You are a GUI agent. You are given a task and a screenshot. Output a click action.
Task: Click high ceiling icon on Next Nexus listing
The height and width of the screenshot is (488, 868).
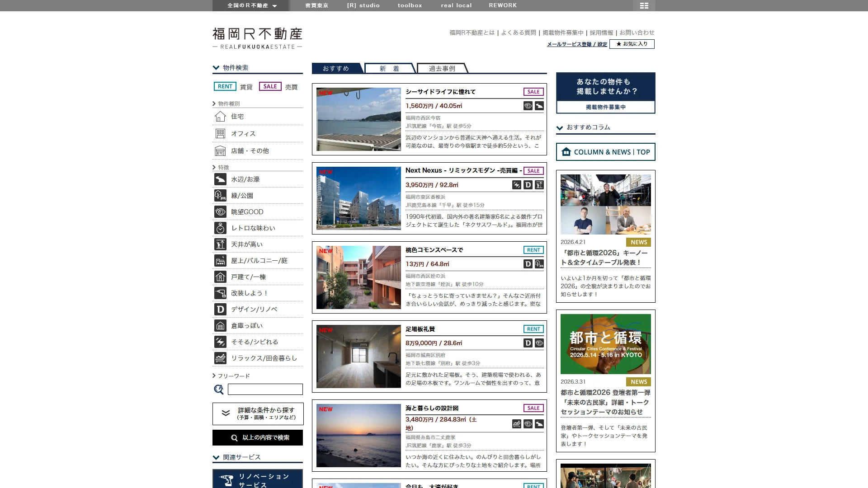pos(539,185)
